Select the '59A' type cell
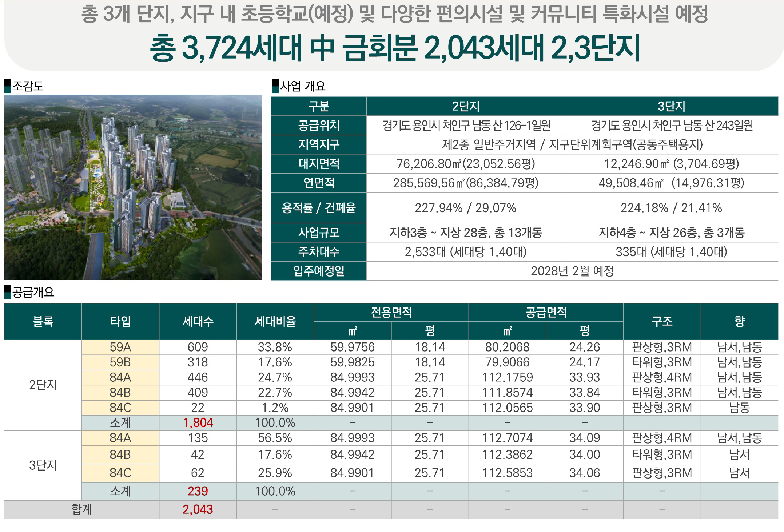This screenshot has height=532, width=784. 120,347
